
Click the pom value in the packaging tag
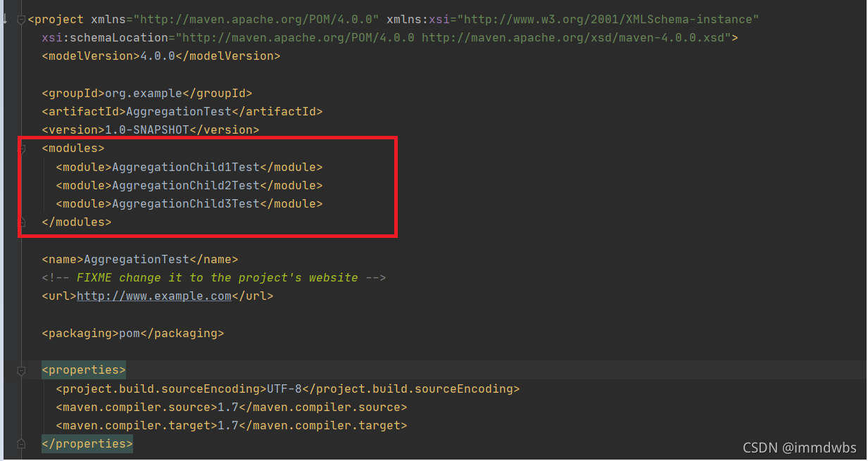coord(129,334)
